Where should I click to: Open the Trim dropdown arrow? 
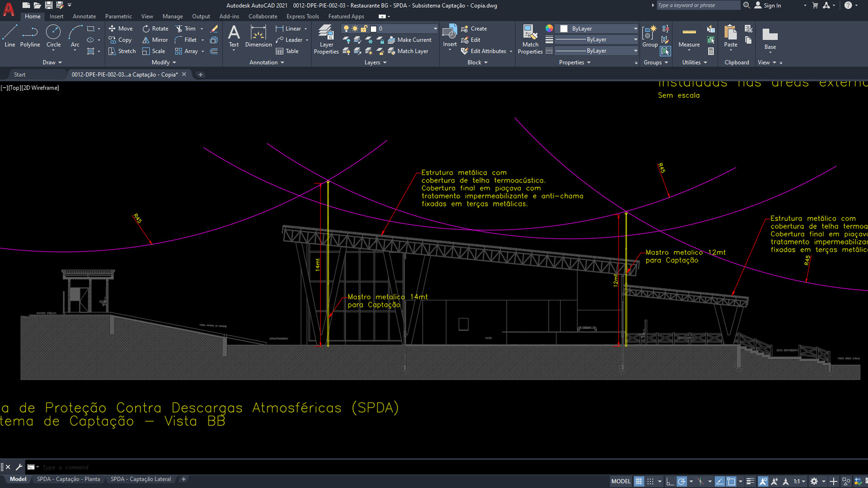202,28
